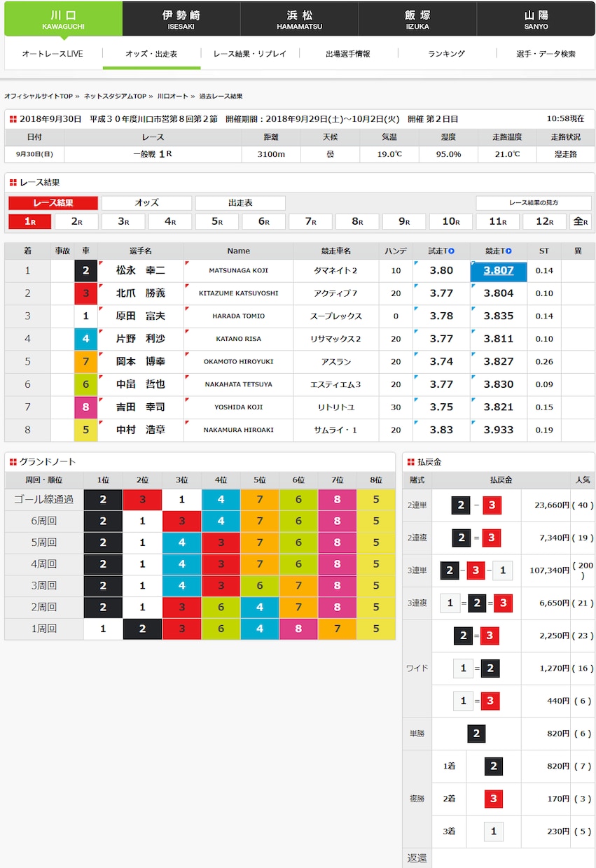This screenshot has height=868, width=596.
Task: Click car number 8 badge in 吉田 幸司 row
Action: 85,407
